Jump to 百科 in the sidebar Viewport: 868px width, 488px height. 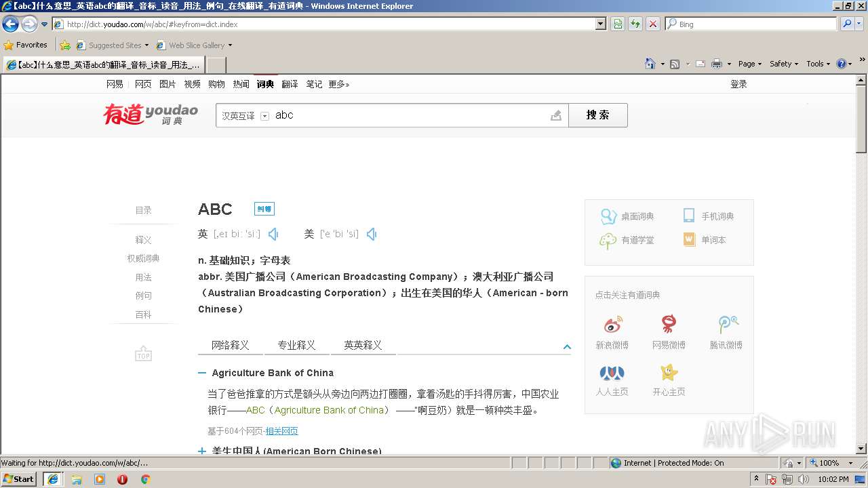[x=143, y=314]
